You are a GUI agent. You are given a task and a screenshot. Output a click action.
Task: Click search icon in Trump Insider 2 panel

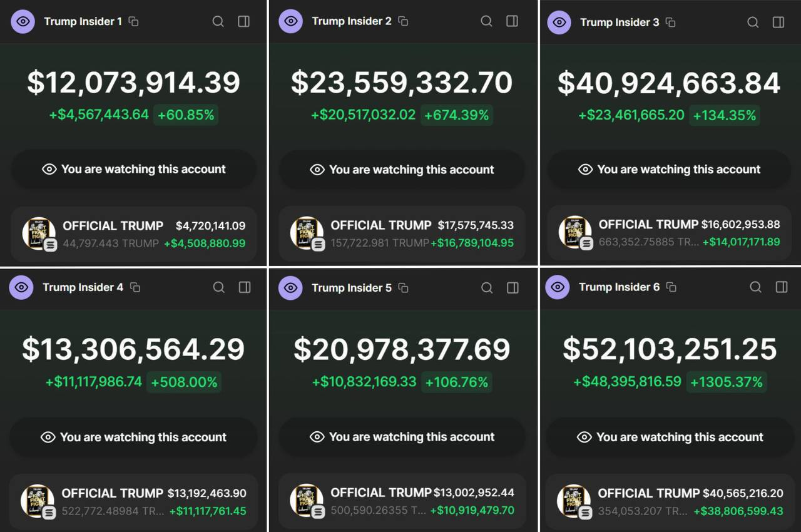pyautogui.click(x=486, y=21)
